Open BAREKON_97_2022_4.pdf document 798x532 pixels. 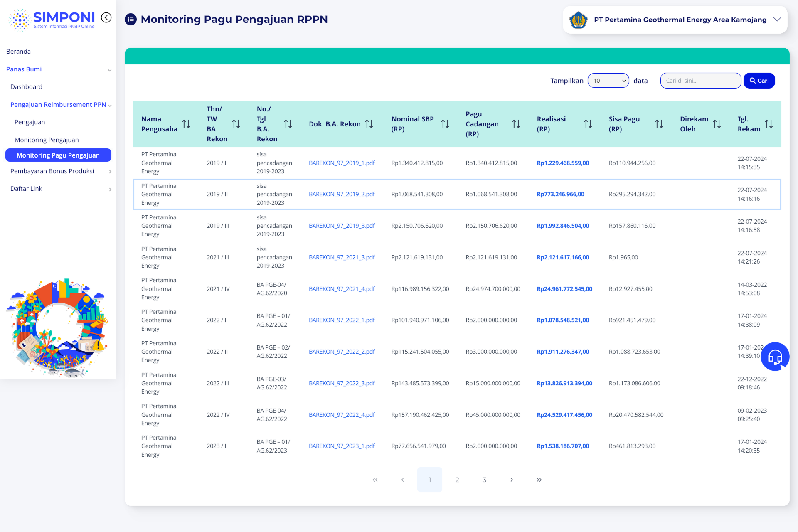[342, 415]
